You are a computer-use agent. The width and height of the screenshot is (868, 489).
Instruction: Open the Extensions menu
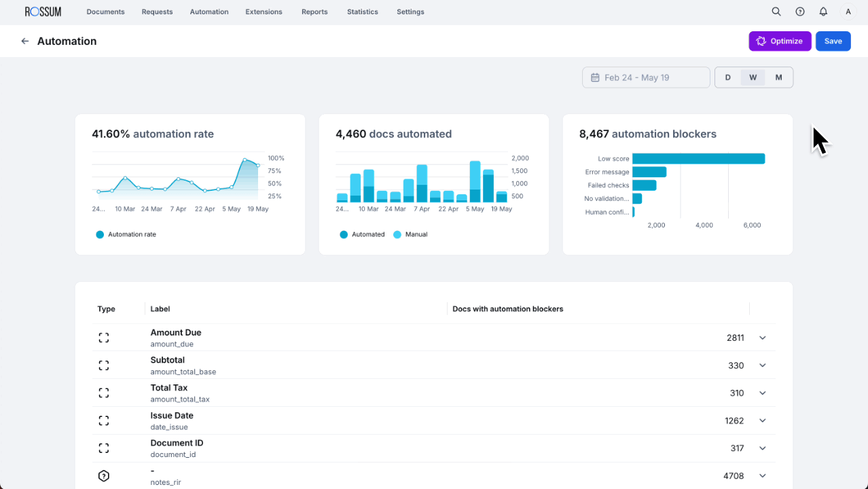click(x=264, y=12)
